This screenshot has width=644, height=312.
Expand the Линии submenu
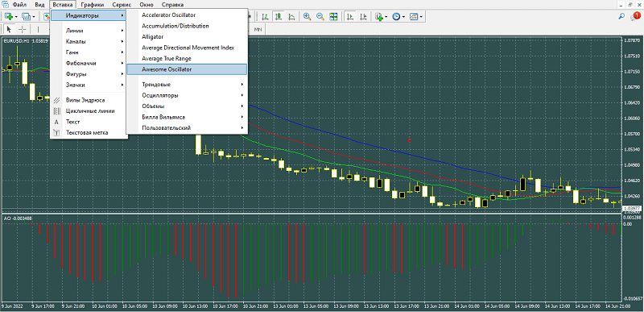tap(89, 31)
